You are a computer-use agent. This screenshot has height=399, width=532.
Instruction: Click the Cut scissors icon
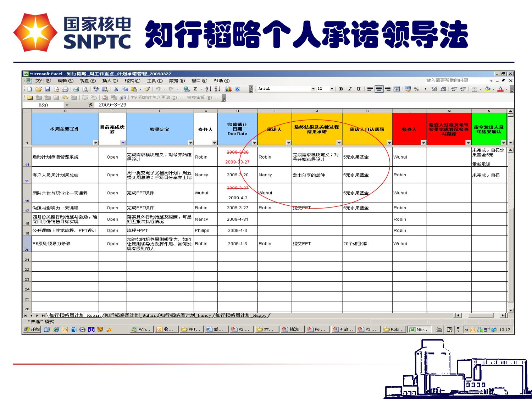[116, 89]
